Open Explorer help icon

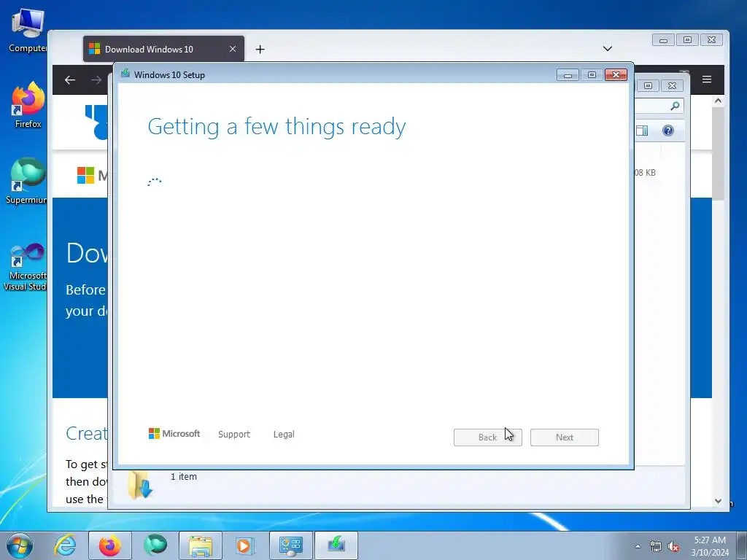pos(668,131)
